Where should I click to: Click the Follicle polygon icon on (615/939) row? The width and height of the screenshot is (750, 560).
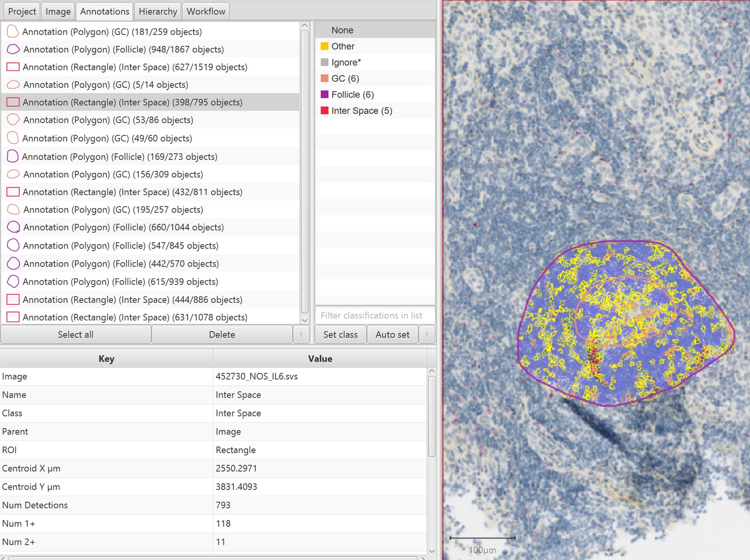[12, 281]
